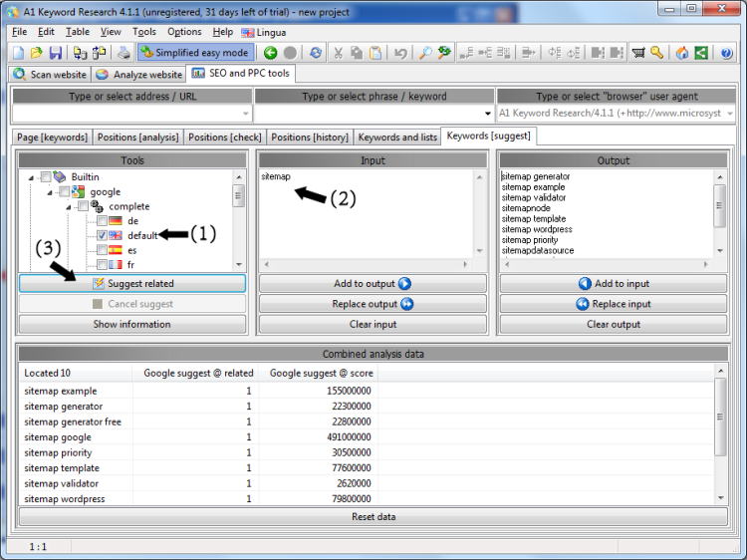This screenshot has height=560, width=747.
Task: Click the Open project folder icon
Action: [x=37, y=53]
